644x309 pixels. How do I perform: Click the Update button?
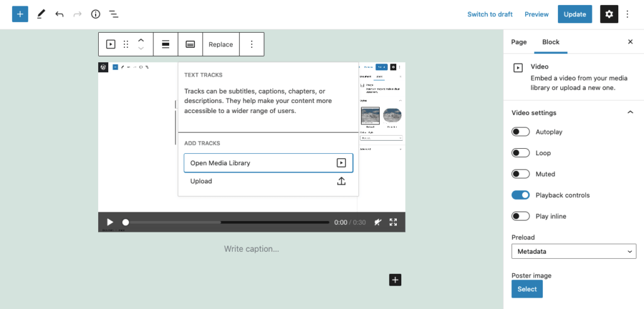(575, 14)
